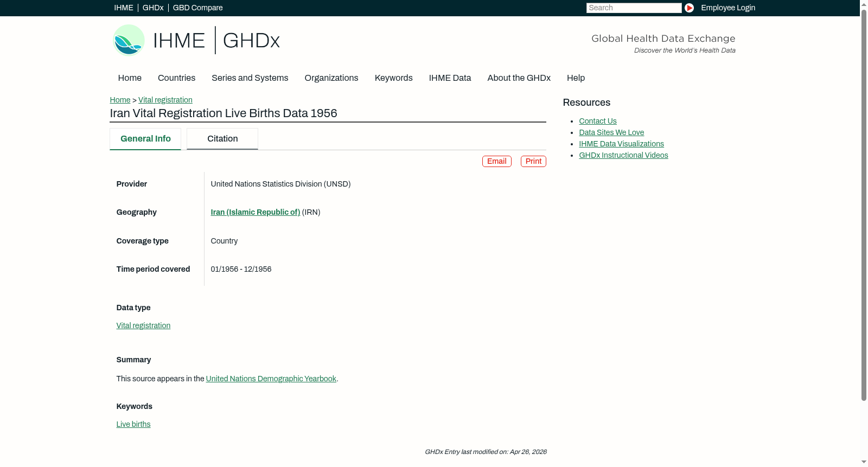Click the scrollbar down arrow
Image resolution: width=868 pixels, height=467 pixels.
pyautogui.click(x=864, y=462)
